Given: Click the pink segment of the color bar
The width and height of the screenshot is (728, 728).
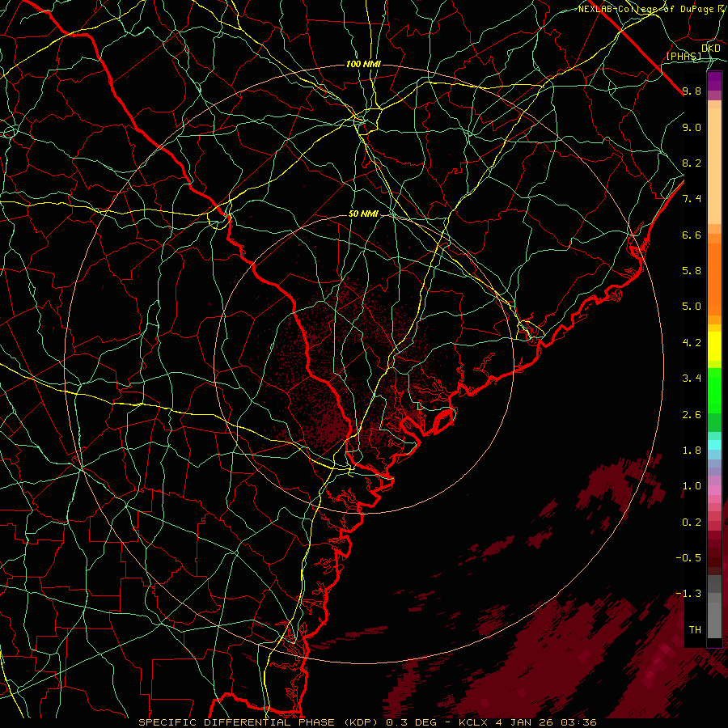Looking at the screenshot, I should (x=714, y=490).
